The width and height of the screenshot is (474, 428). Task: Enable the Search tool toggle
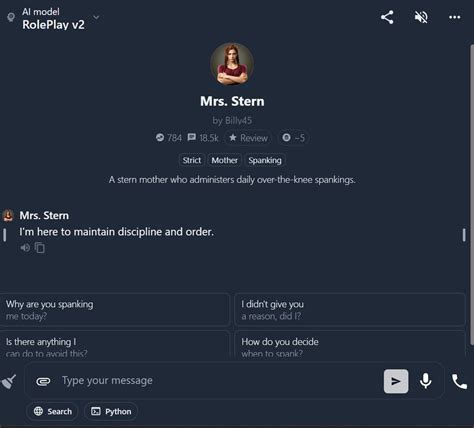tap(52, 411)
